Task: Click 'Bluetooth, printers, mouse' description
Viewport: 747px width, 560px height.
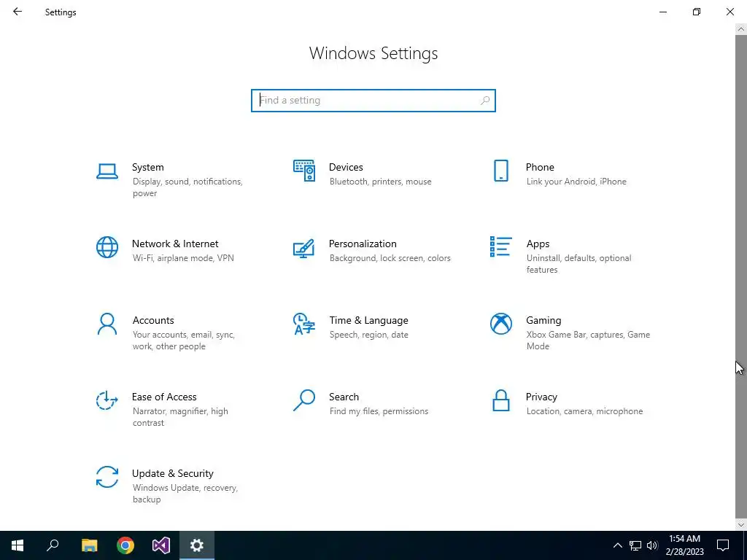Action: pos(380,182)
